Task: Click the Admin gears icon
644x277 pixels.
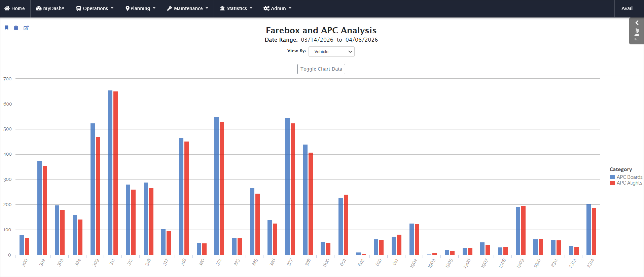Action: tap(266, 8)
